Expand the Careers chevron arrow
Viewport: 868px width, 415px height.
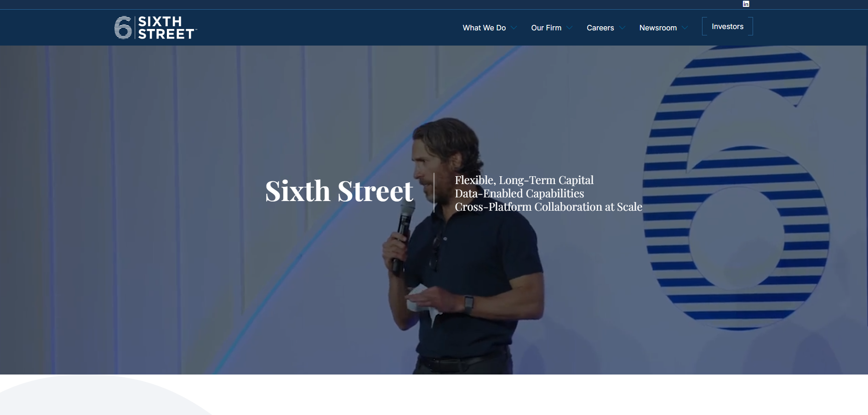pos(622,28)
